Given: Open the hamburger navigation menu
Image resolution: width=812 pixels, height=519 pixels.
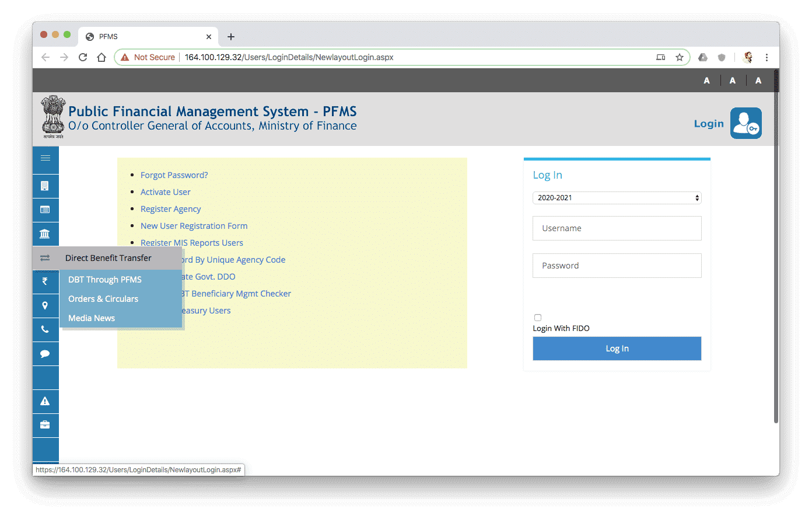Looking at the screenshot, I should click(45, 159).
